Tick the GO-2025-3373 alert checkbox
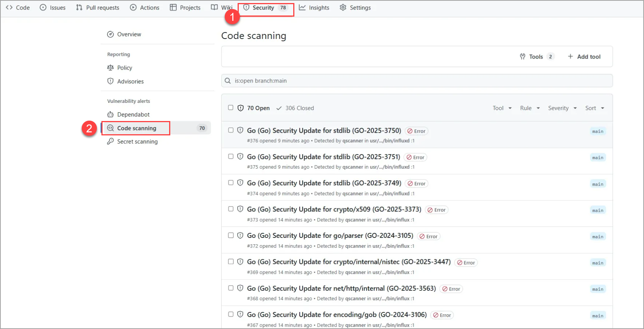 [x=231, y=209]
